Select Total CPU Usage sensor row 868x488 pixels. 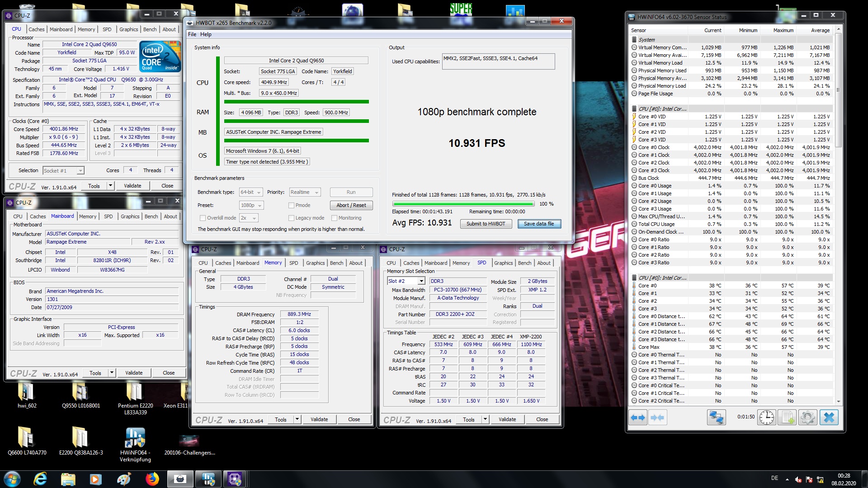coord(731,224)
